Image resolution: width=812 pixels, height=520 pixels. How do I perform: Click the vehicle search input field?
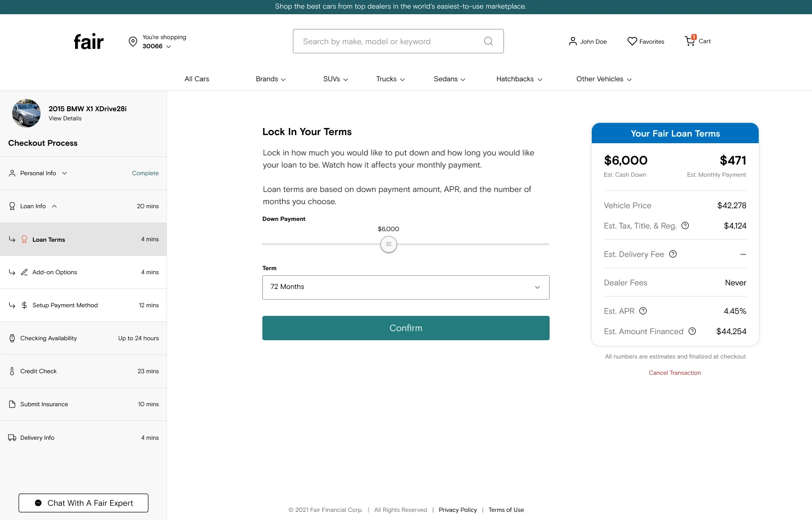pos(398,41)
